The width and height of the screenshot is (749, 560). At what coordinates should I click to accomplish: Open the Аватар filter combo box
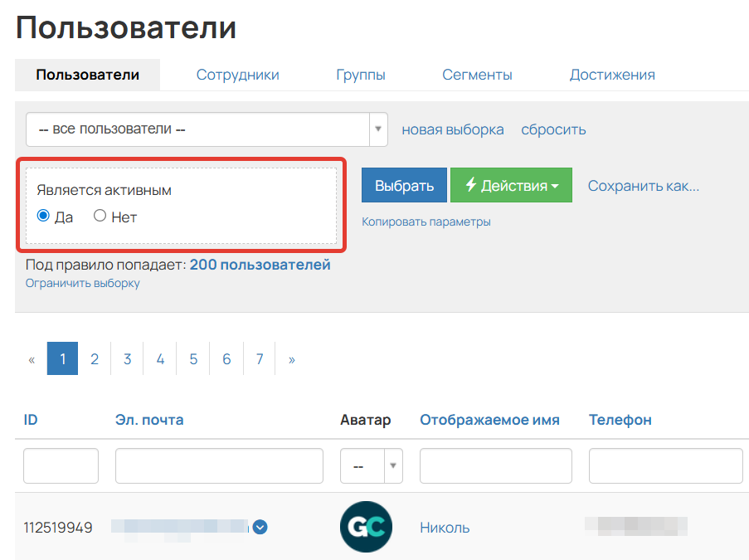point(371,465)
